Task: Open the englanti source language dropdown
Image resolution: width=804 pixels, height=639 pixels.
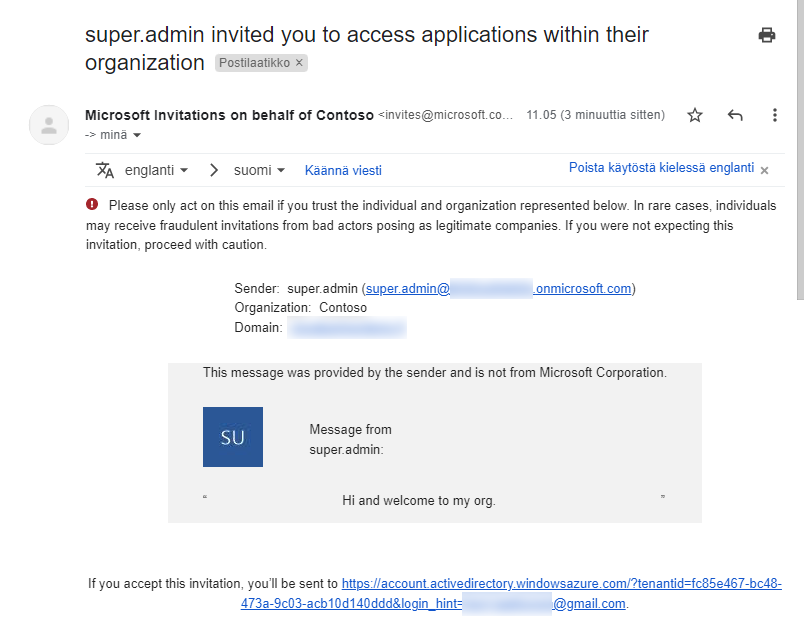Action: click(157, 170)
